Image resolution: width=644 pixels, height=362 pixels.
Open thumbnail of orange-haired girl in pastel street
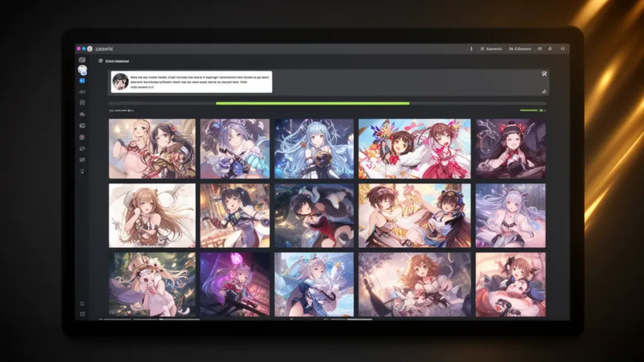pyautogui.click(x=415, y=285)
